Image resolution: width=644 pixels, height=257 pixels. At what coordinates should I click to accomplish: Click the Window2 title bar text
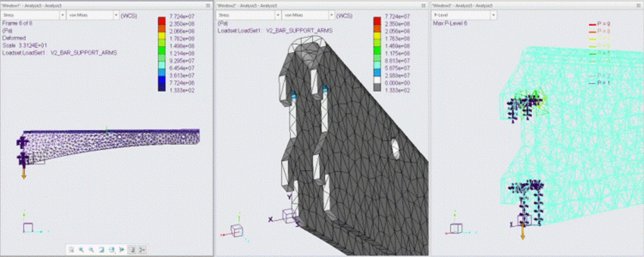click(x=247, y=6)
